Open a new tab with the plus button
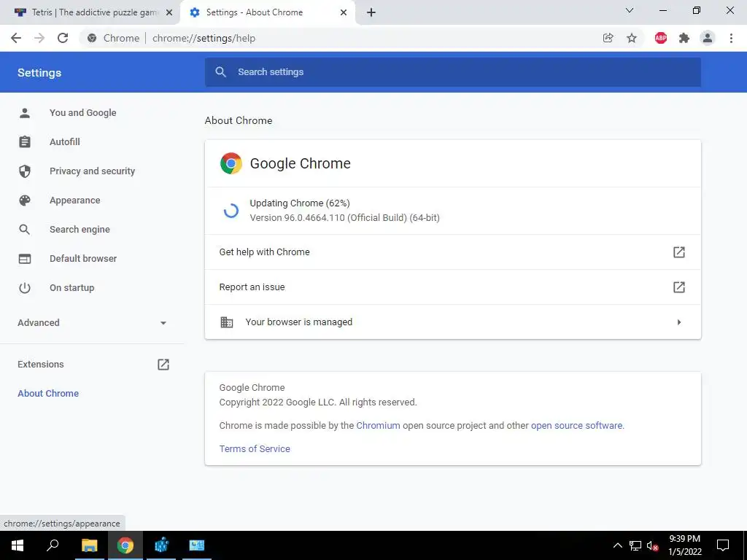 pyautogui.click(x=371, y=13)
